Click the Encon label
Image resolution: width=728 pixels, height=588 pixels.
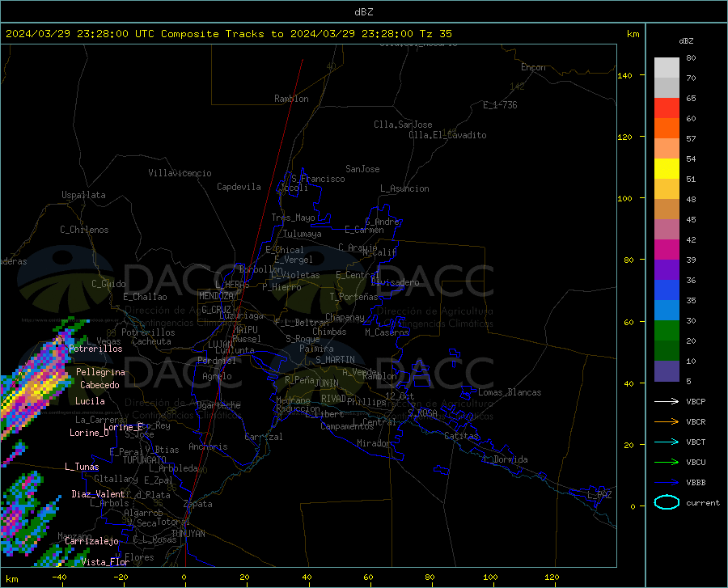[533, 67]
